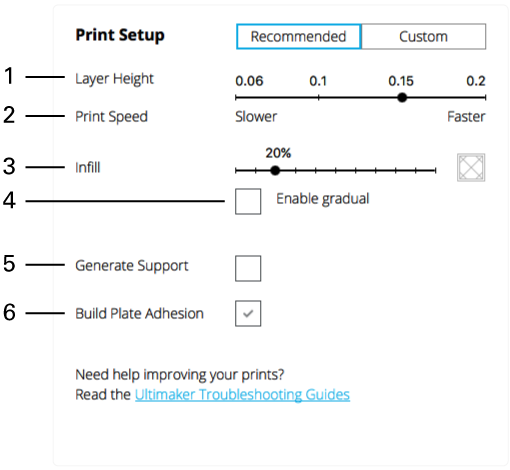Enable the gradual infill checkbox
Screen dimensions: 510x470
(x=248, y=201)
